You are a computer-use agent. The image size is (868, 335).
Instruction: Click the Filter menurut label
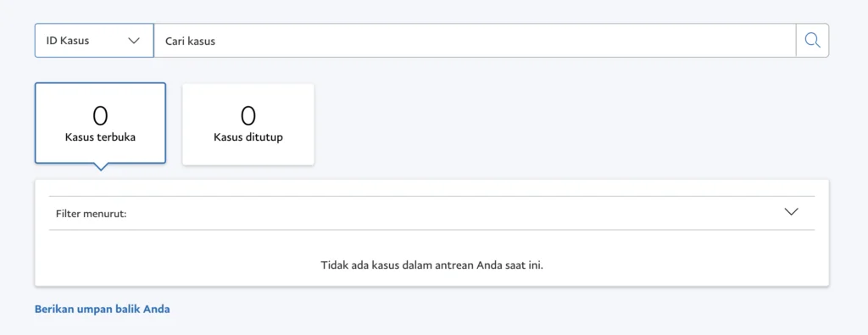point(92,213)
